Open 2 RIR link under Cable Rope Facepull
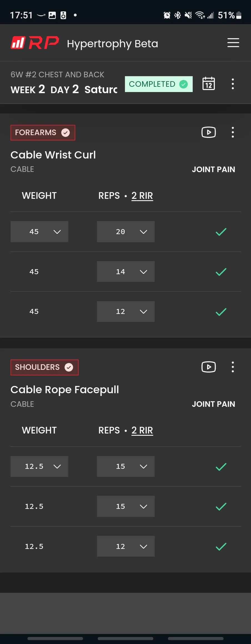Image resolution: width=251 pixels, height=644 pixels. pos(142,430)
